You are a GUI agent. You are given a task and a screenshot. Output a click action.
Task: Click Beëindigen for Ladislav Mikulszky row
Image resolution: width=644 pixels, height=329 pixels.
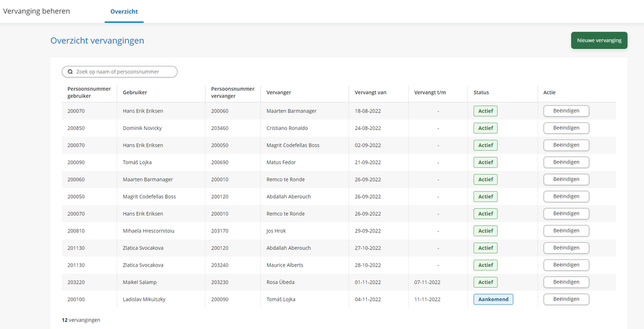566,299
